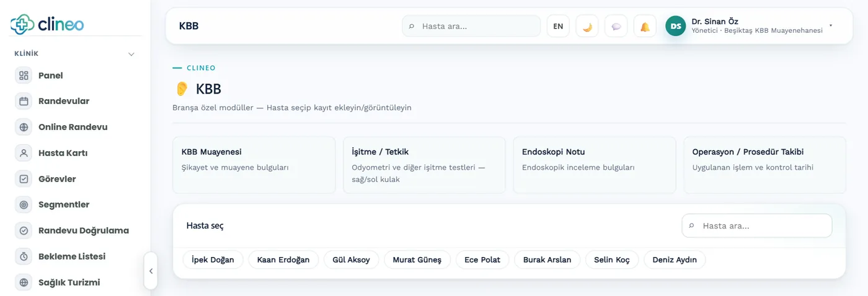Screen dimensions: 868x296
Task: Click the Hasta seç heading
Action: click(205, 225)
